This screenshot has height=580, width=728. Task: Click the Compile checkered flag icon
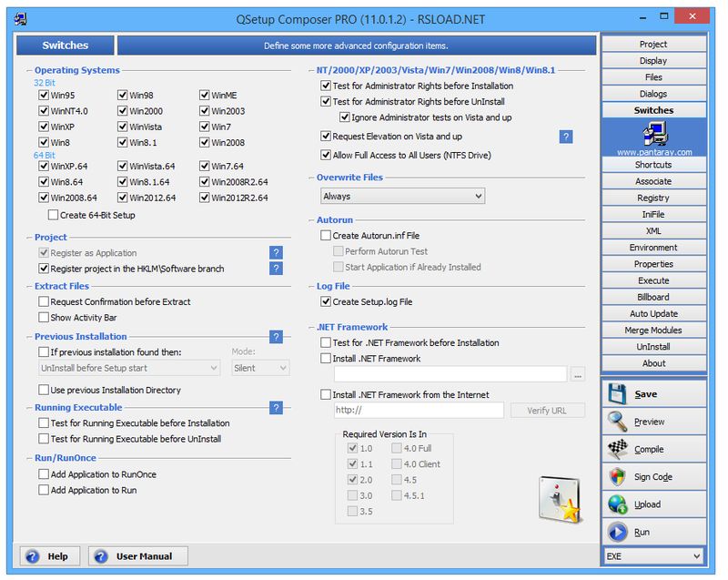click(x=618, y=449)
